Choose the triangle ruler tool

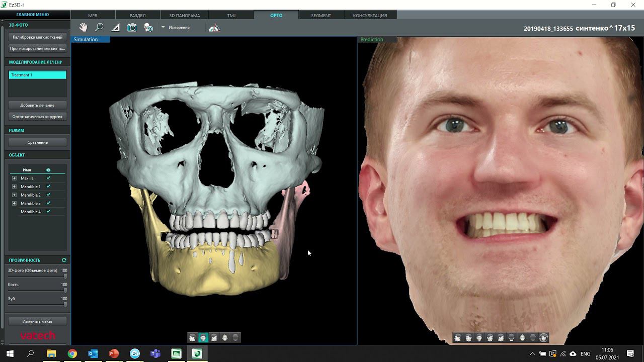pyautogui.click(x=115, y=28)
